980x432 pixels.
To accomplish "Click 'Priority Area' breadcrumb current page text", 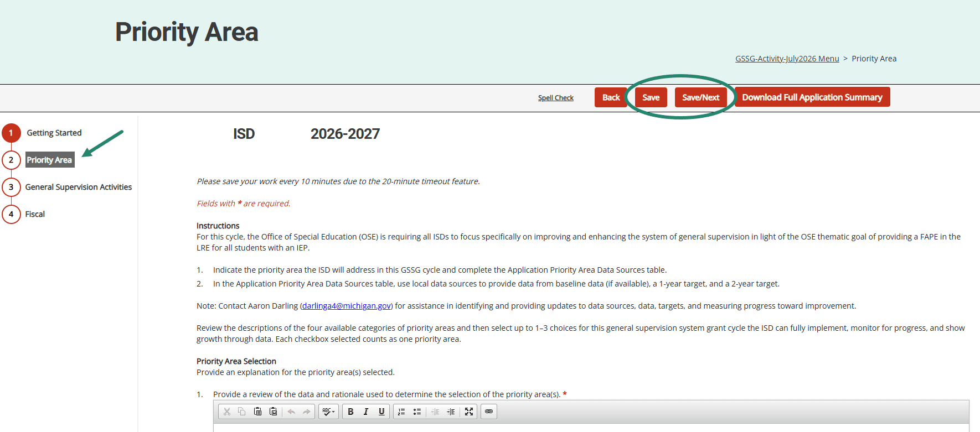I will pos(874,59).
